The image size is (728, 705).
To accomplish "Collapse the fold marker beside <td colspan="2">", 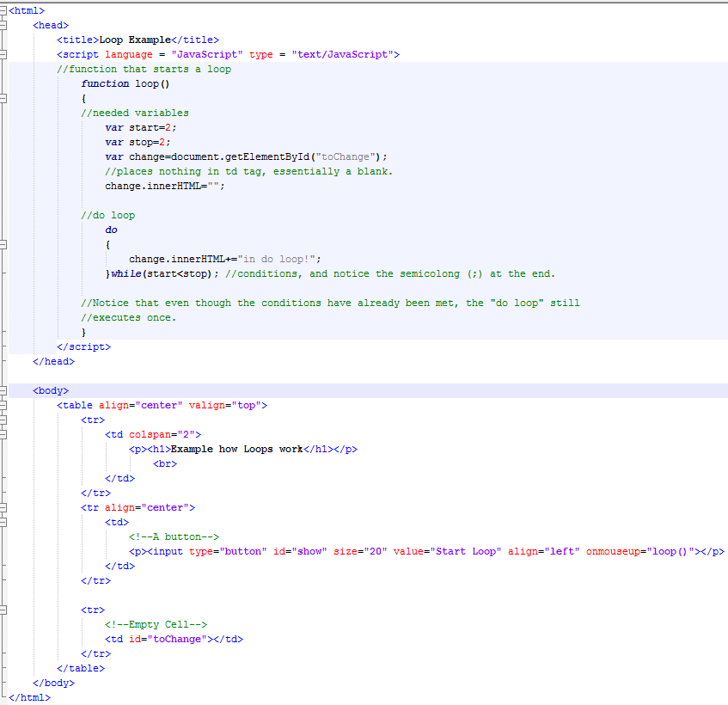I will tap(3, 434).
